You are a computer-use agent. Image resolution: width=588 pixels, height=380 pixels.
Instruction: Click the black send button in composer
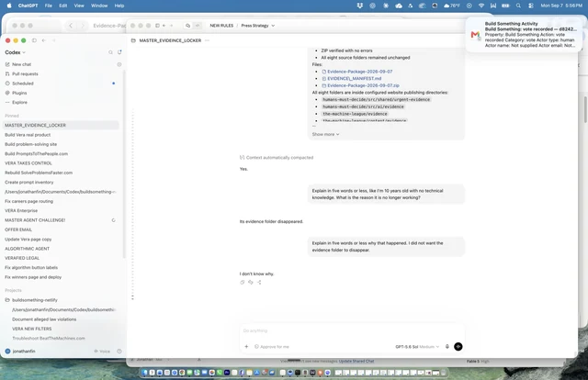click(458, 347)
